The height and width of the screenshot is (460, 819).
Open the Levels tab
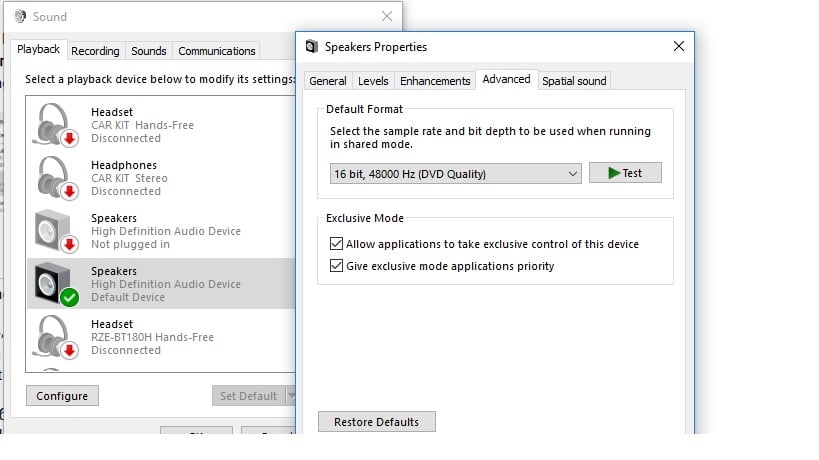pyautogui.click(x=373, y=81)
